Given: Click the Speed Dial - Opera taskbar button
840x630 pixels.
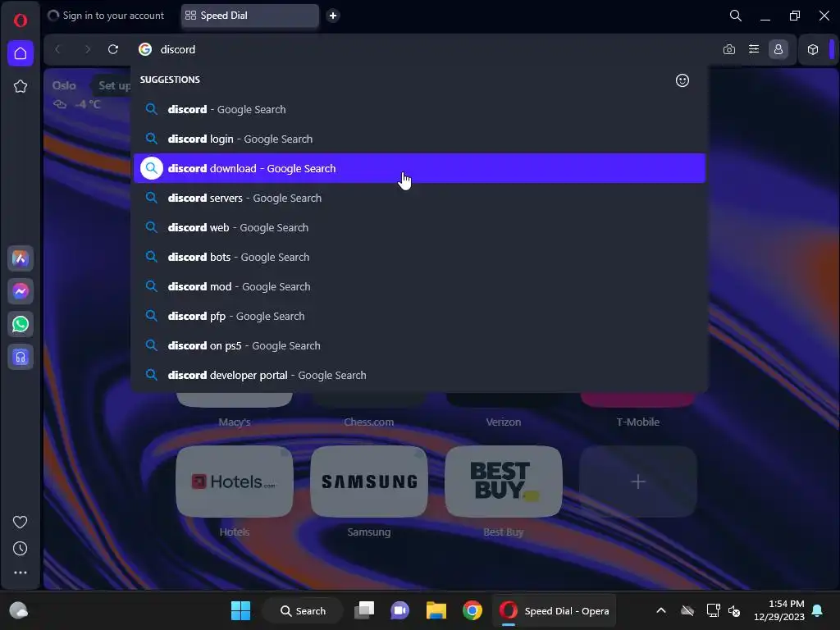Looking at the screenshot, I should [x=554, y=610].
